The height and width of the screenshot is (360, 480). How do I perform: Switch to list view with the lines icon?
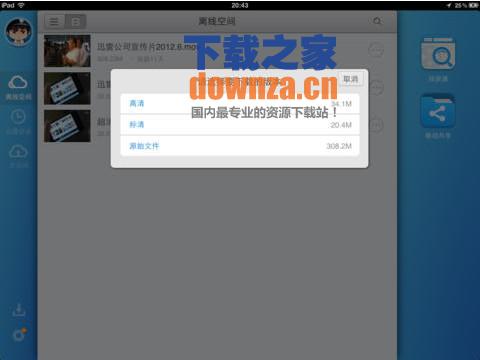point(54,22)
